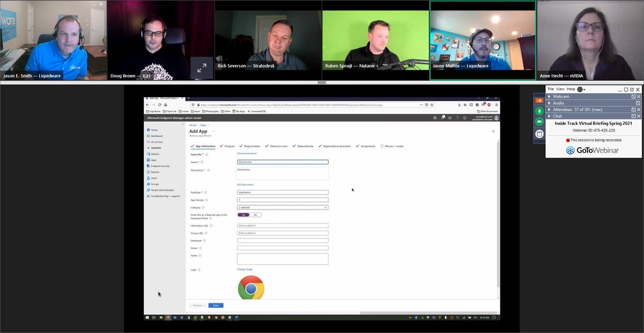
Task: Collapse the GoToWebinar control panel orange arrow
Action: (x=539, y=100)
